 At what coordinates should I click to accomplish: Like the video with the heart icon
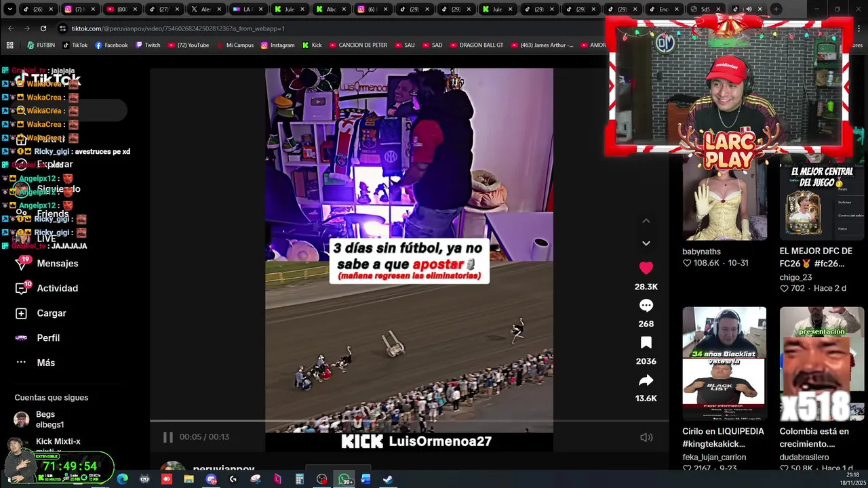pos(646,268)
